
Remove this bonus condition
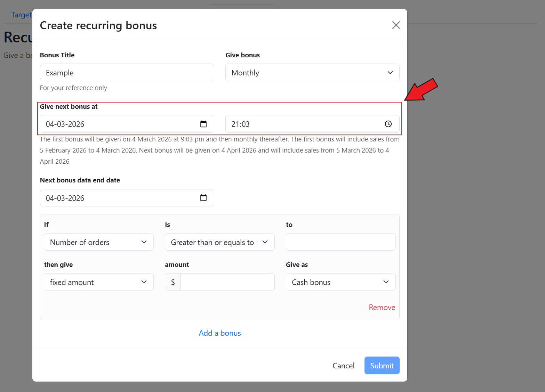click(382, 308)
